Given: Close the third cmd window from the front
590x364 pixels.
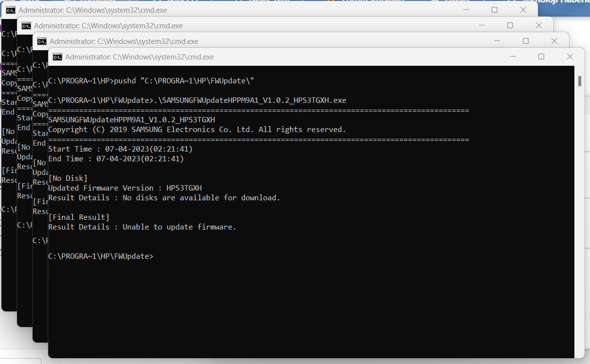Looking at the screenshot, I should 539,25.
